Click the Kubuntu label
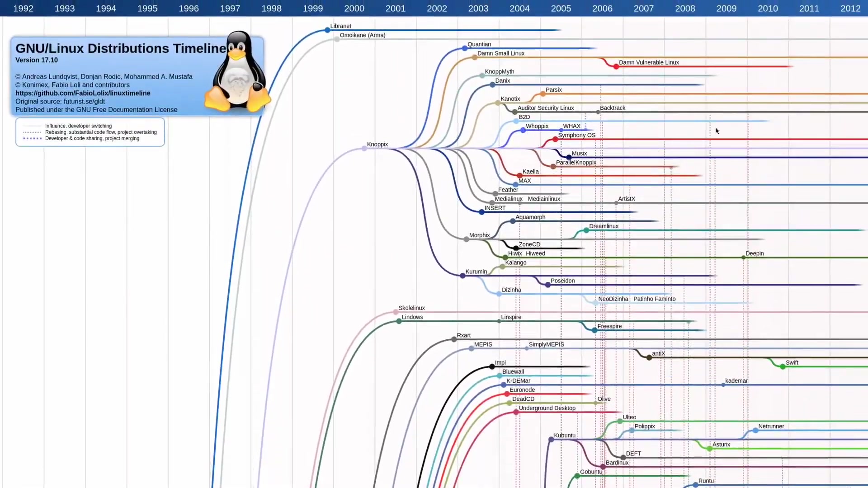Viewport: 868px width, 488px height. click(x=565, y=436)
